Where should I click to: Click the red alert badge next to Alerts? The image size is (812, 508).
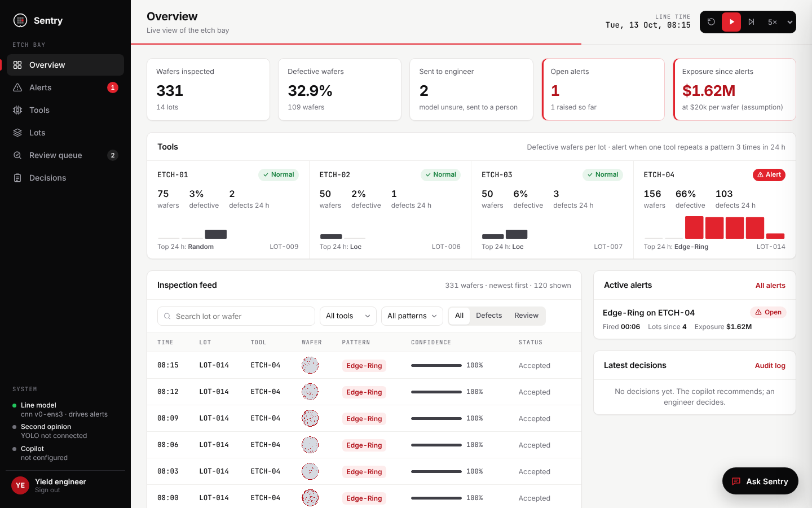(x=113, y=87)
